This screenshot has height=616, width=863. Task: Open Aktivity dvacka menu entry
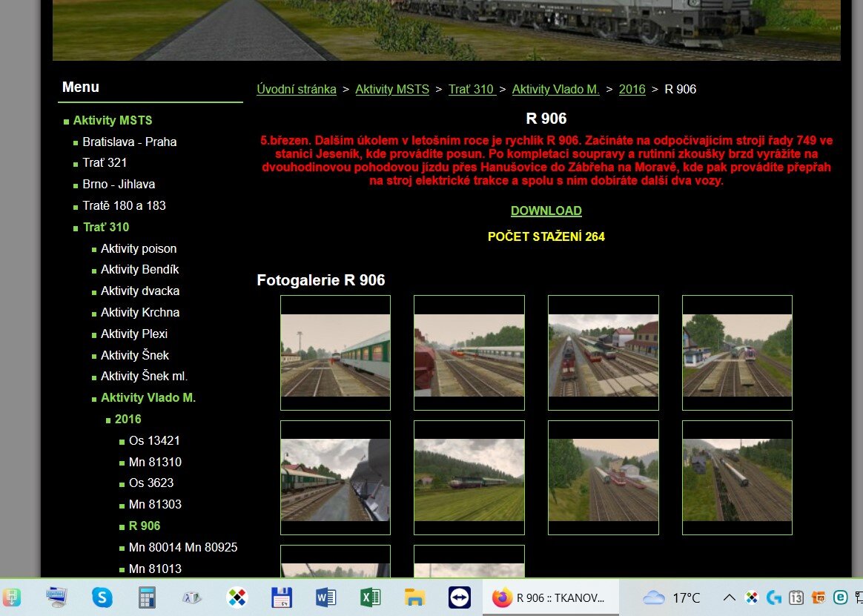(x=140, y=291)
